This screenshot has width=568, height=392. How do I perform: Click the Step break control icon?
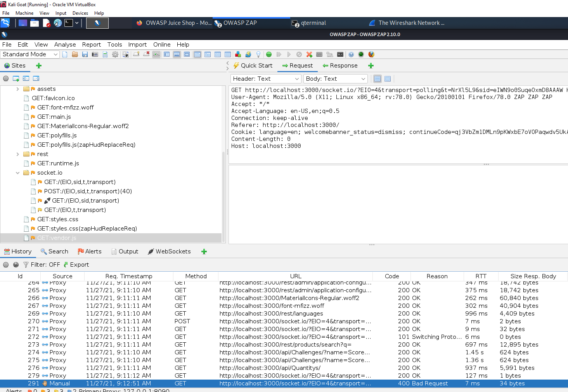pyautogui.click(x=279, y=54)
